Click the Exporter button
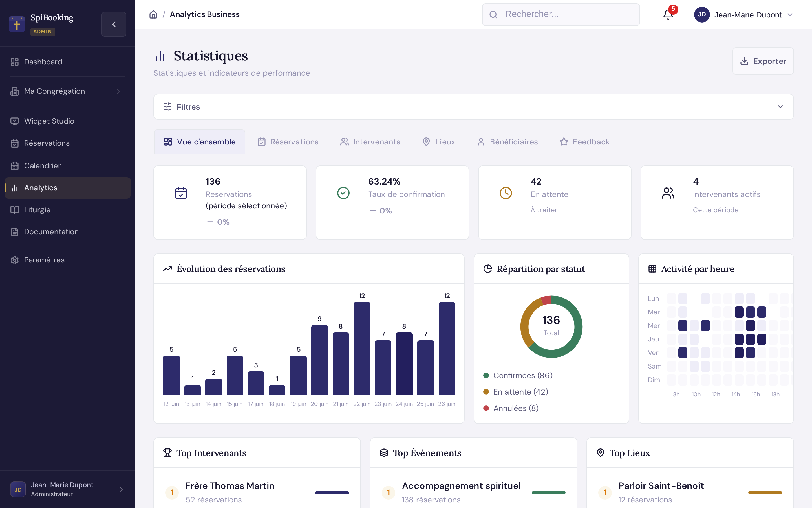 (x=763, y=61)
